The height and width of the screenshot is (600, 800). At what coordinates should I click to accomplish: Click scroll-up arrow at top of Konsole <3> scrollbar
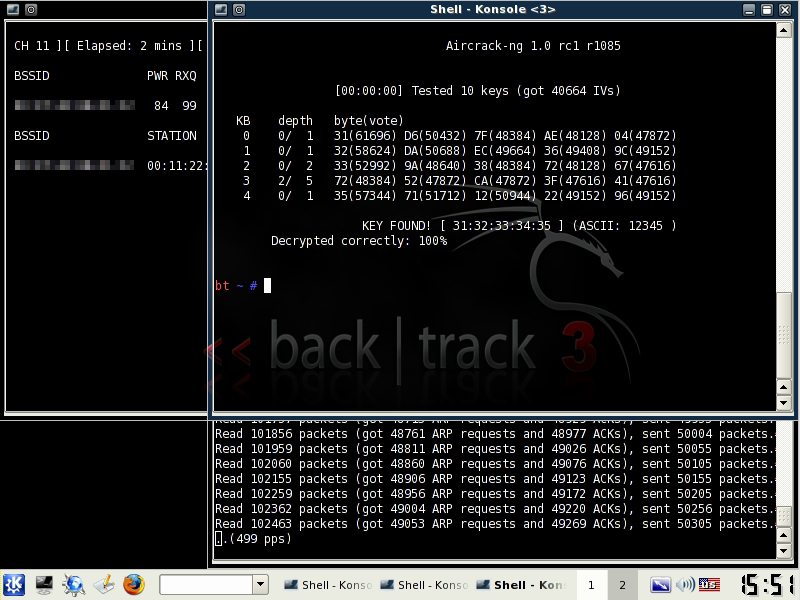point(784,31)
